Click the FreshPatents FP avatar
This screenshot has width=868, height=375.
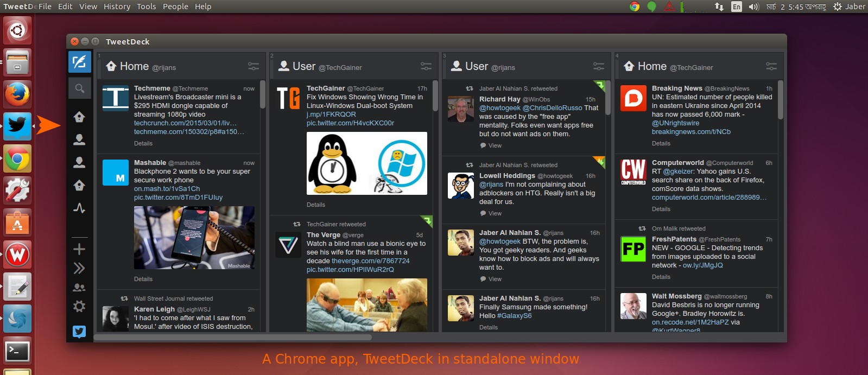[x=633, y=249]
